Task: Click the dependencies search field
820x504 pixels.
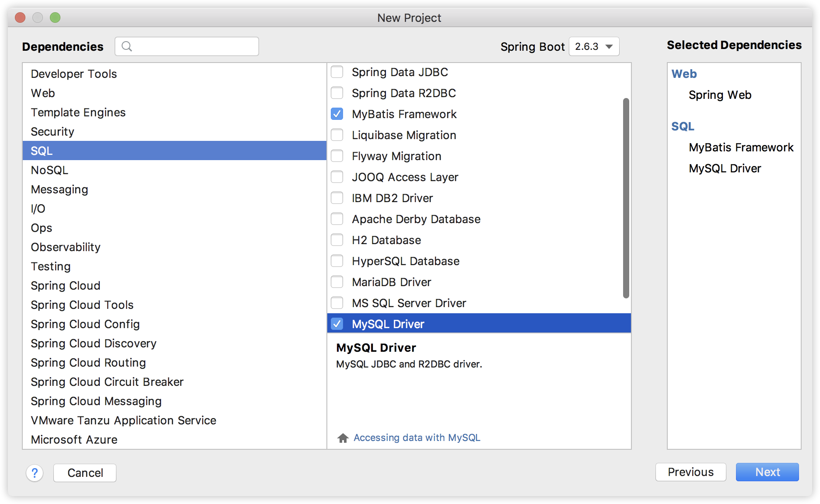Action: pyautogui.click(x=188, y=46)
